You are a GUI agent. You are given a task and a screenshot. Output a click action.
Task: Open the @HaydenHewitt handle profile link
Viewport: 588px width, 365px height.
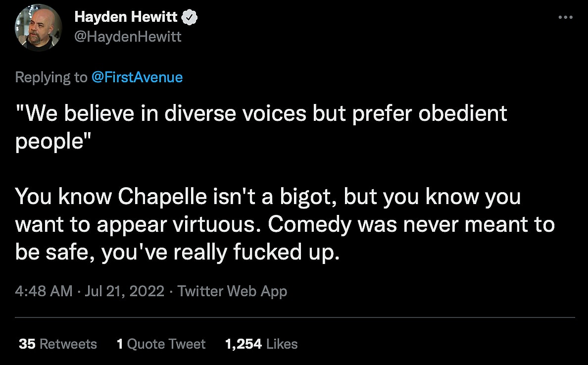pos(128,37)
